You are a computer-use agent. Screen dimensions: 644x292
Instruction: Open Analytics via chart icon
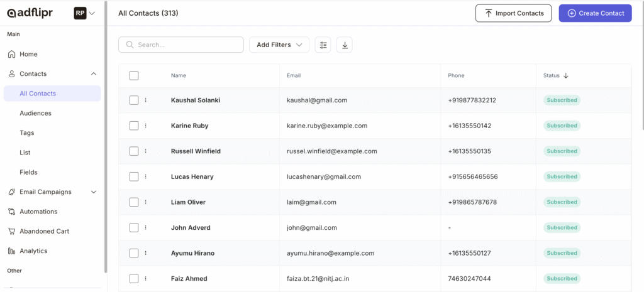tap(12, 251)
